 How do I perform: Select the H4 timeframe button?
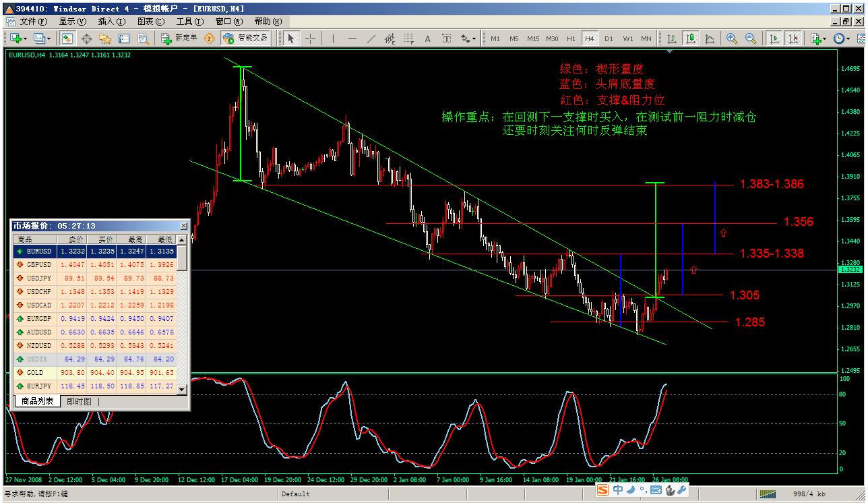[x=590, y=38]
